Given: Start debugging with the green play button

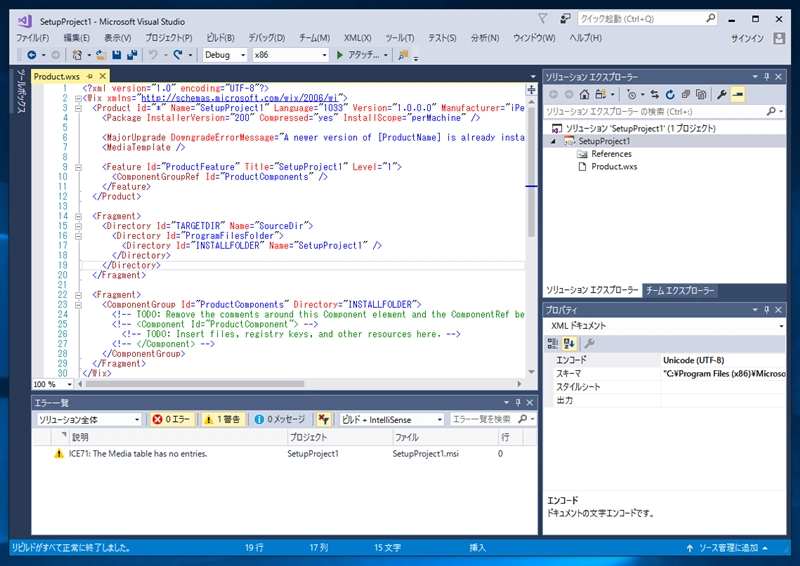Looking at the screenshot, I should (340, 55).
